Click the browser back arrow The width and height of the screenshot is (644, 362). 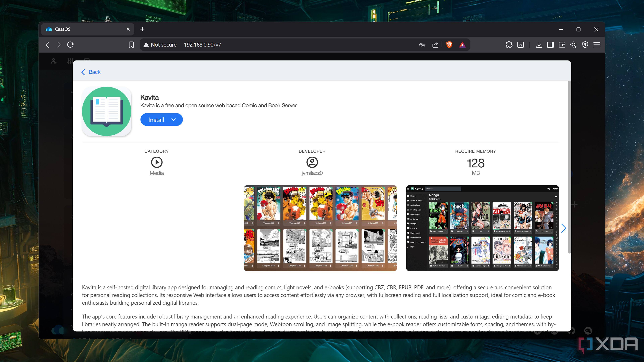point(47,45)
